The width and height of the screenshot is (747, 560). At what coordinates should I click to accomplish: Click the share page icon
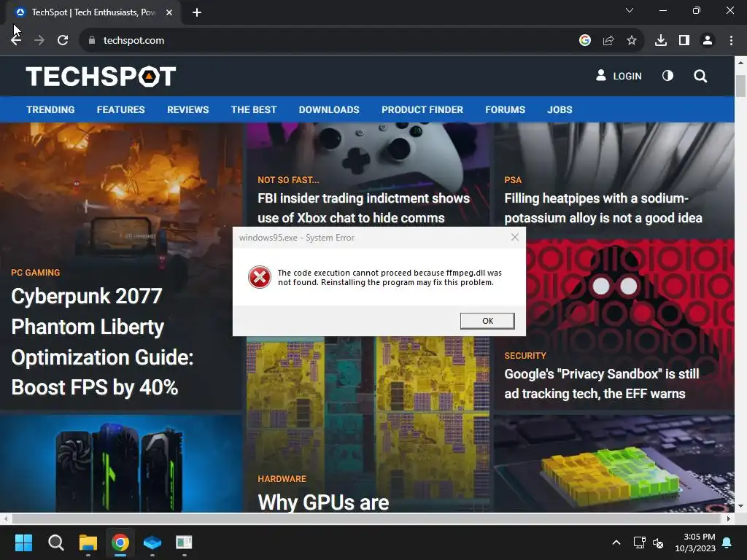pyautogui.click(x=608, y=41)
